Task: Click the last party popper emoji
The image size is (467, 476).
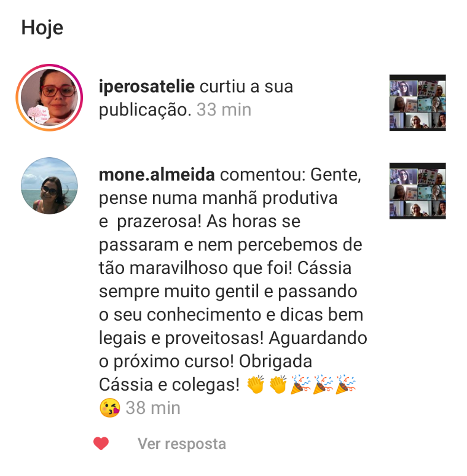Action: tap(345, 384)
